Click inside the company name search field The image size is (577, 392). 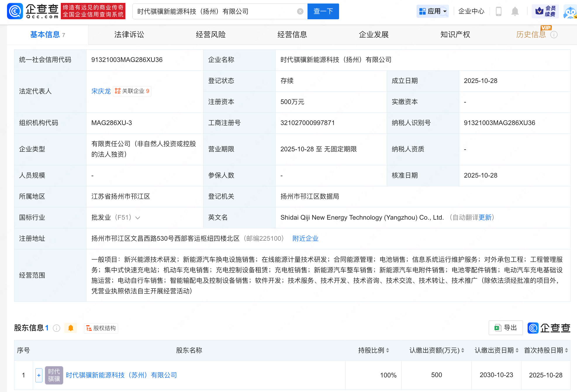[x=205, y=11]
